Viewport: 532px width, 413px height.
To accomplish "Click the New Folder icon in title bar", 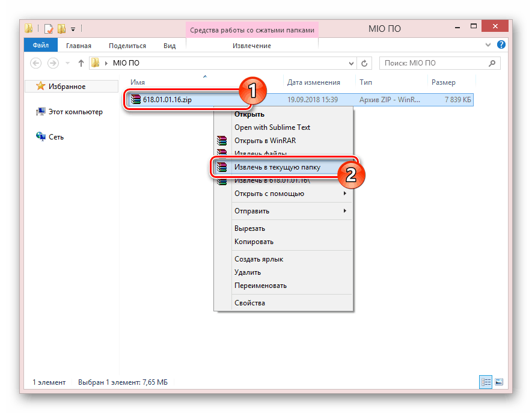I will (x=61, y=28).
